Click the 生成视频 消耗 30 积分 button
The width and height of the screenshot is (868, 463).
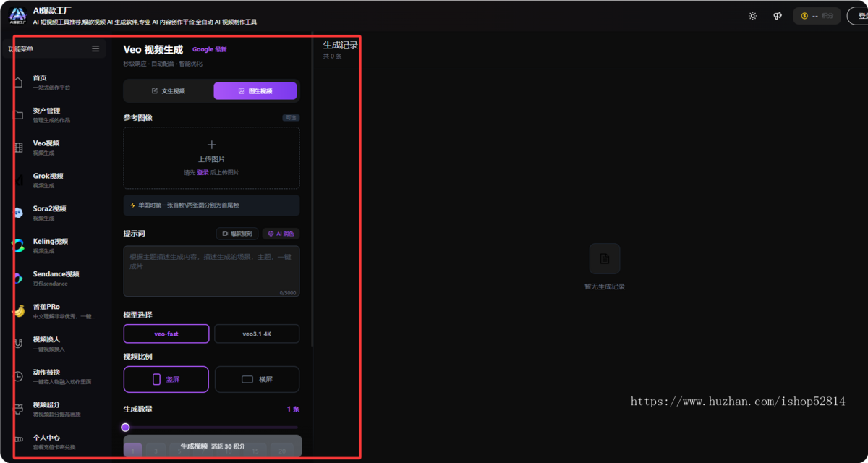(213, 446)
